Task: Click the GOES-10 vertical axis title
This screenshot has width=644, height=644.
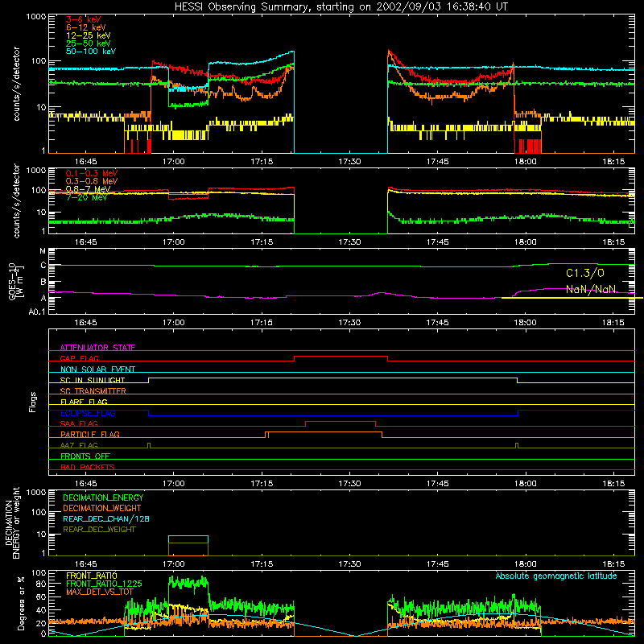Action: (16, 281)
